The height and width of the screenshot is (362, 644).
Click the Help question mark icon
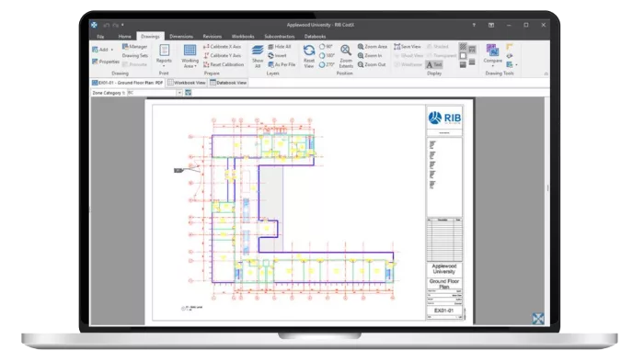point(474,25)
